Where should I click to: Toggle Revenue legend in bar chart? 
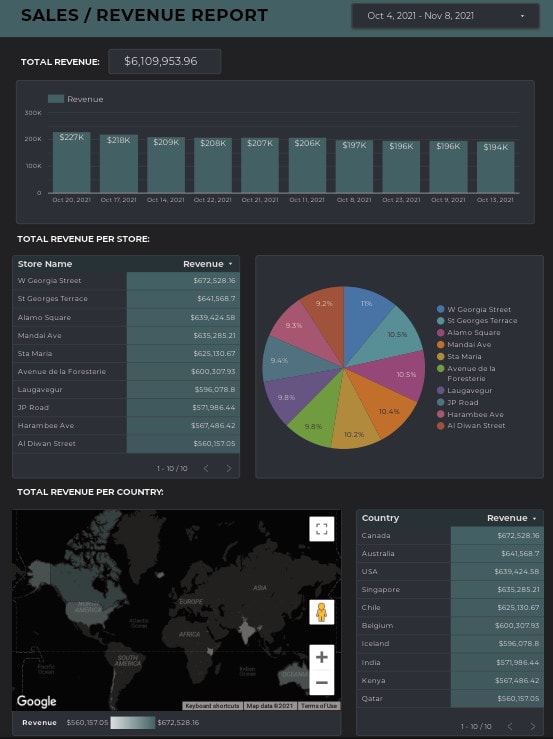click(x=75, y=99)
